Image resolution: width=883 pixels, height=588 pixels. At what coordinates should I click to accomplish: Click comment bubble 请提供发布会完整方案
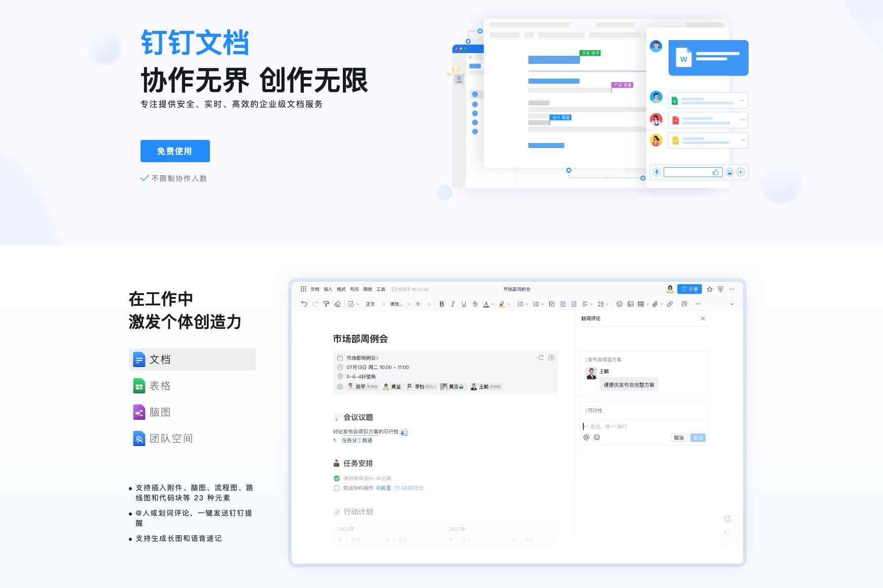(x=629, y=385)
